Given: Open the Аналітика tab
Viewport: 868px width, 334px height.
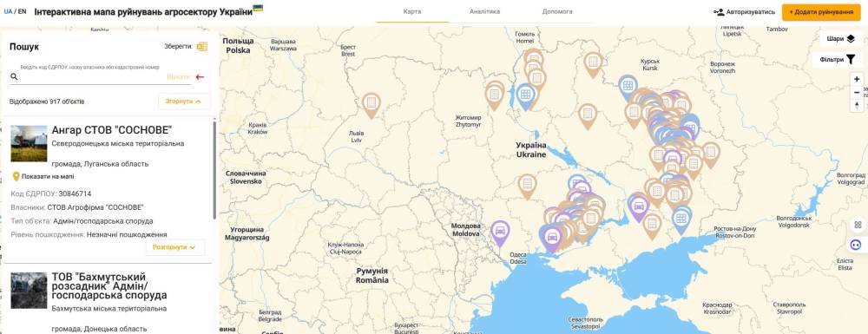Looking at the screenshot, I should coord(484,11).
